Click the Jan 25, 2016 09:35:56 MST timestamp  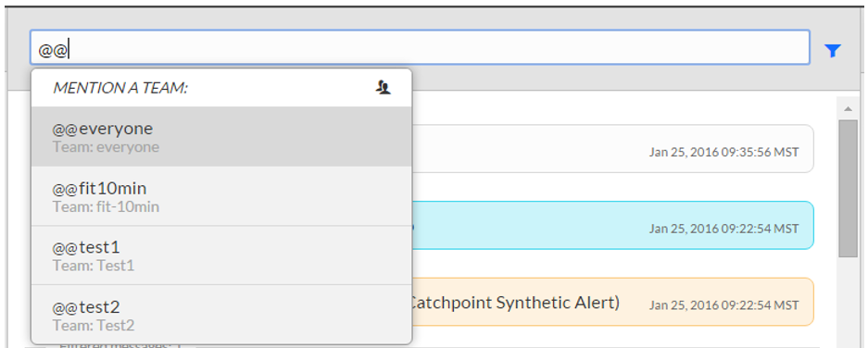click(724, 152)
